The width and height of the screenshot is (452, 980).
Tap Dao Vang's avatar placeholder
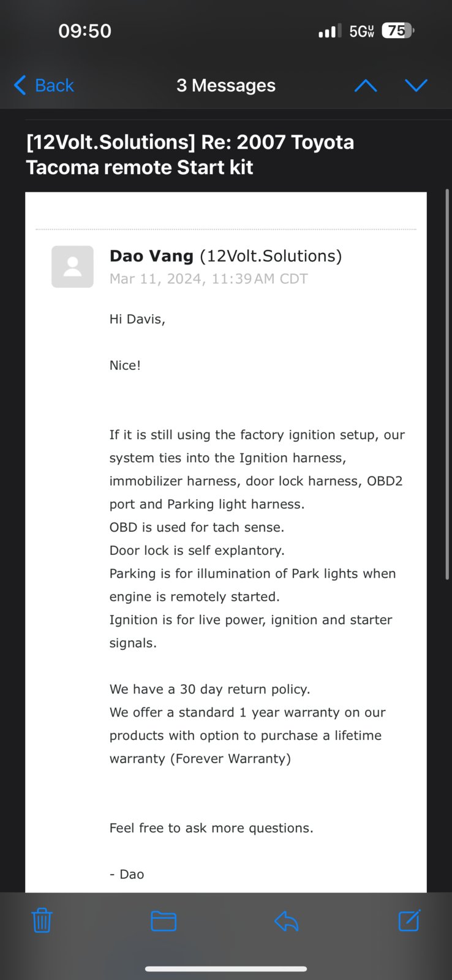point(72,266)
